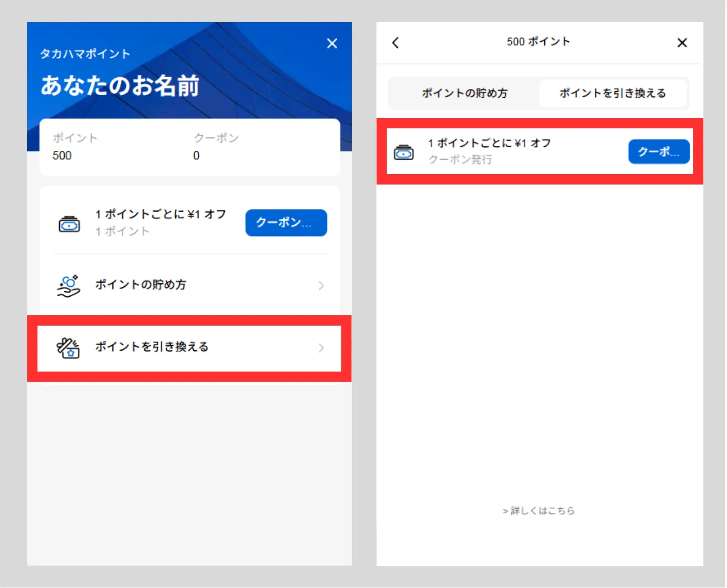727x588 pixels.
Task: Click あなたのお名前 header title
Action: tap(120, 86)
